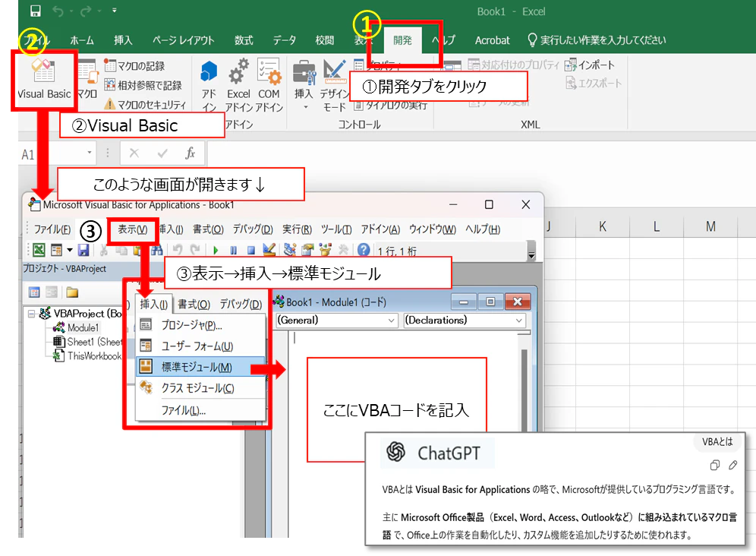Click the 実行したい作業を入力してください search box
The width and height of the screenshot is (756, 556).
(x=597, y=40)
